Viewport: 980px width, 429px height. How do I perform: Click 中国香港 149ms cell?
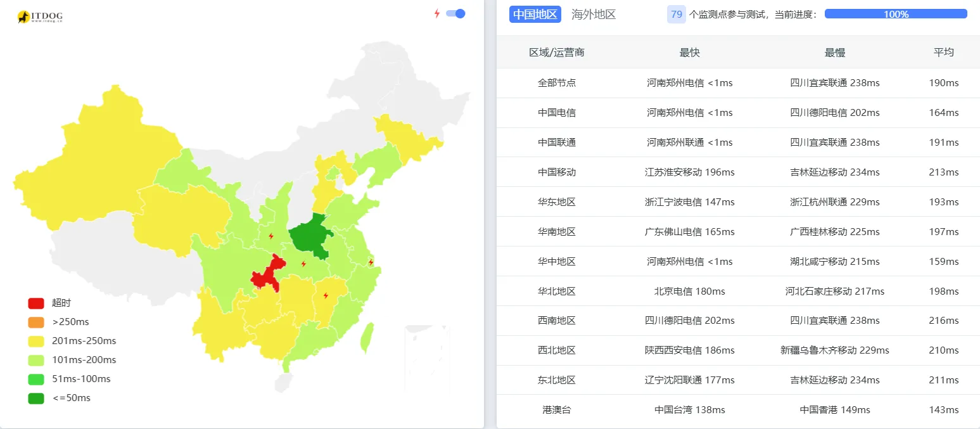pos(835,410)
